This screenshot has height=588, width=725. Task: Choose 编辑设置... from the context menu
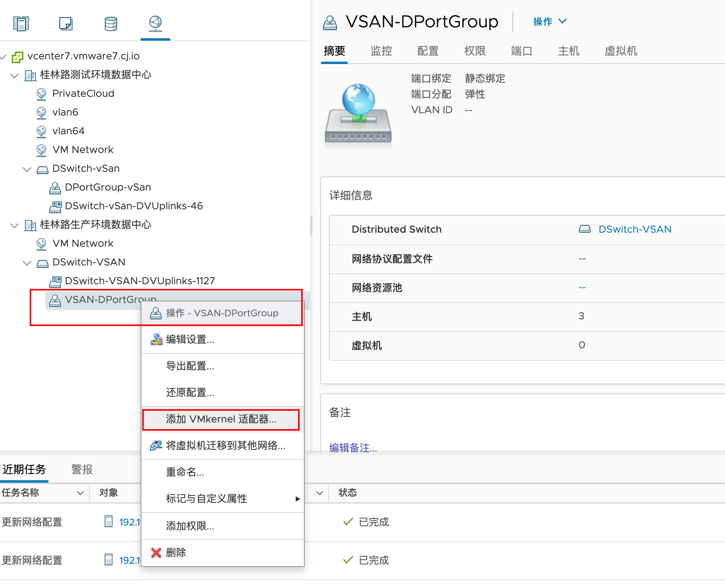tap(223, 339)
